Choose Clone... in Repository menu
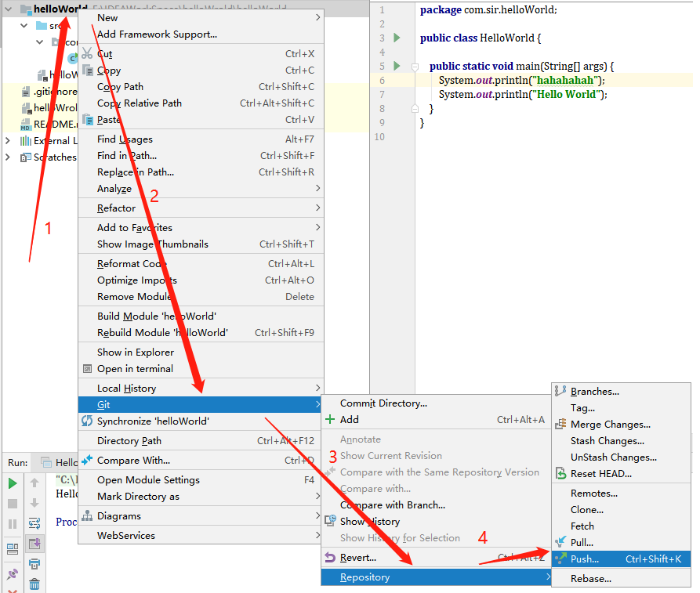700x593 pixels. tap(622, 509)
